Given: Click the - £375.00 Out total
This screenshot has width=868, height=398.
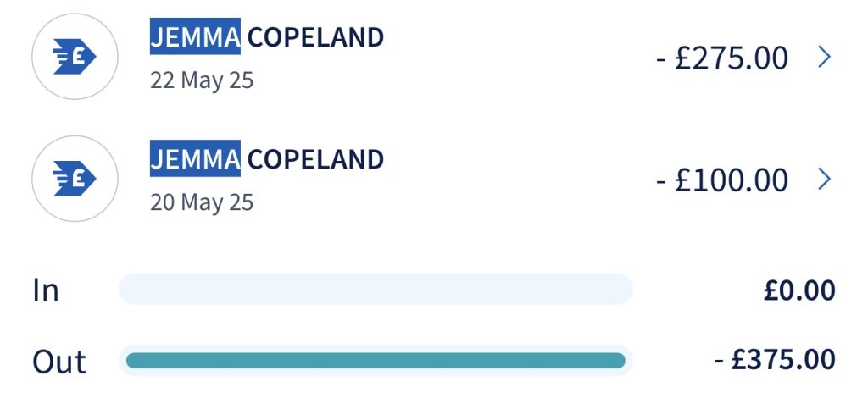Looking at the screenshot, I should click(775, 361).
